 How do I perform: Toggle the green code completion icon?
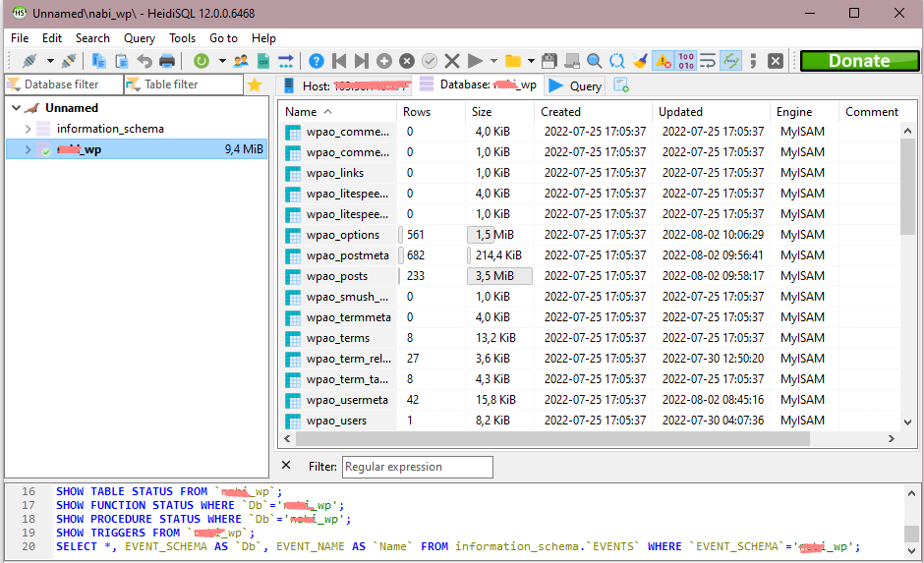[730, 61]
